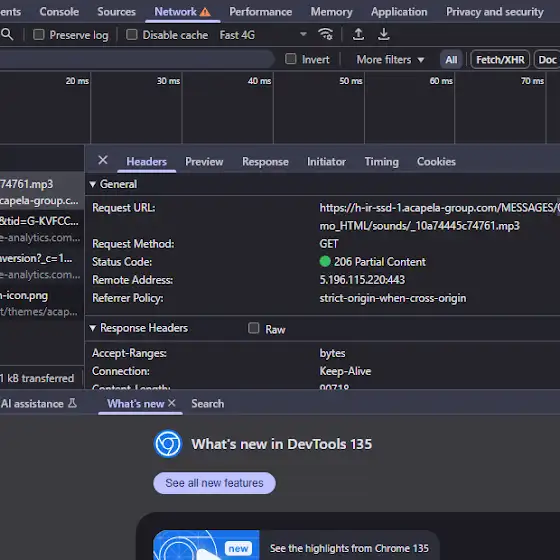Open the Initiator detail tab

(x=326, y=161)
